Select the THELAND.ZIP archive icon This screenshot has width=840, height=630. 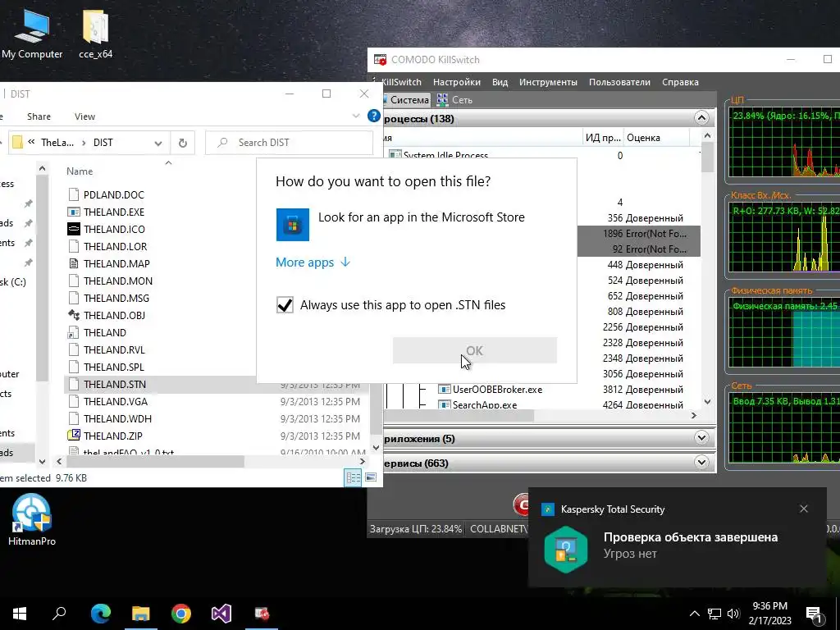coord(73,436)
